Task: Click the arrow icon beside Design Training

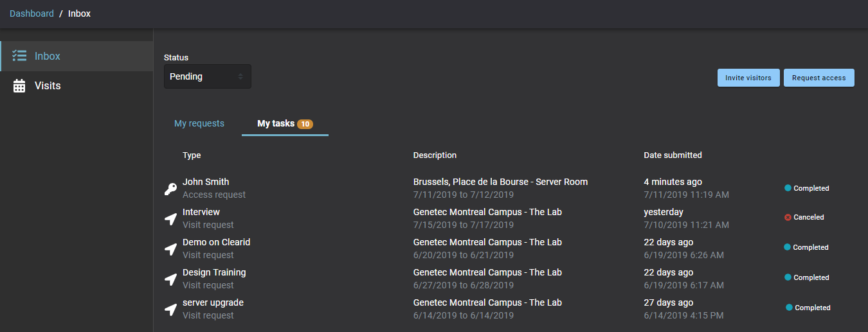Action: 170,279
